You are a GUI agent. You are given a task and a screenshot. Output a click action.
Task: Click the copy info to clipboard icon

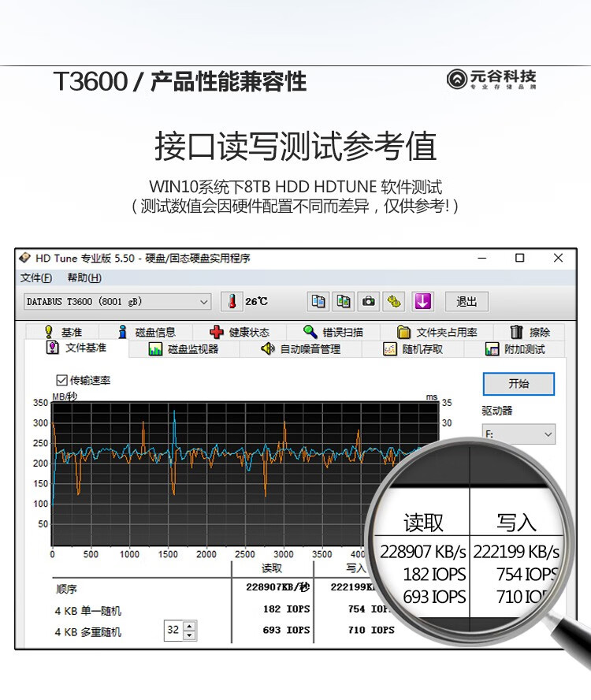click(x=318, y=302)
